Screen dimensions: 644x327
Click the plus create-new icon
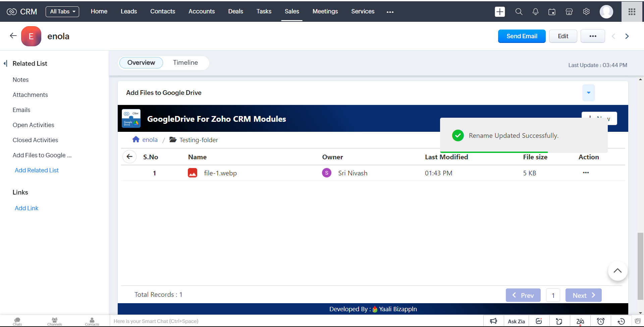coord(500,12)
